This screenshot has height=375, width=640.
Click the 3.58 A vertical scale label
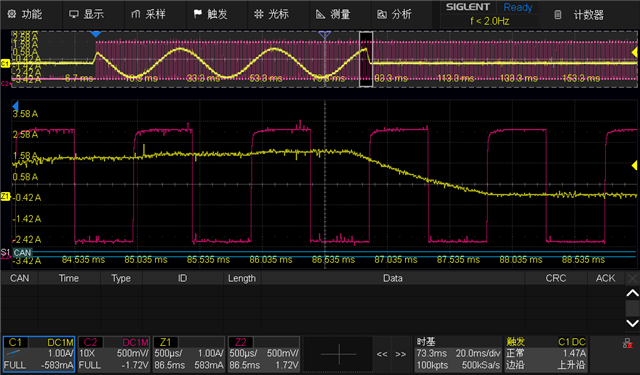coord(25,114)
